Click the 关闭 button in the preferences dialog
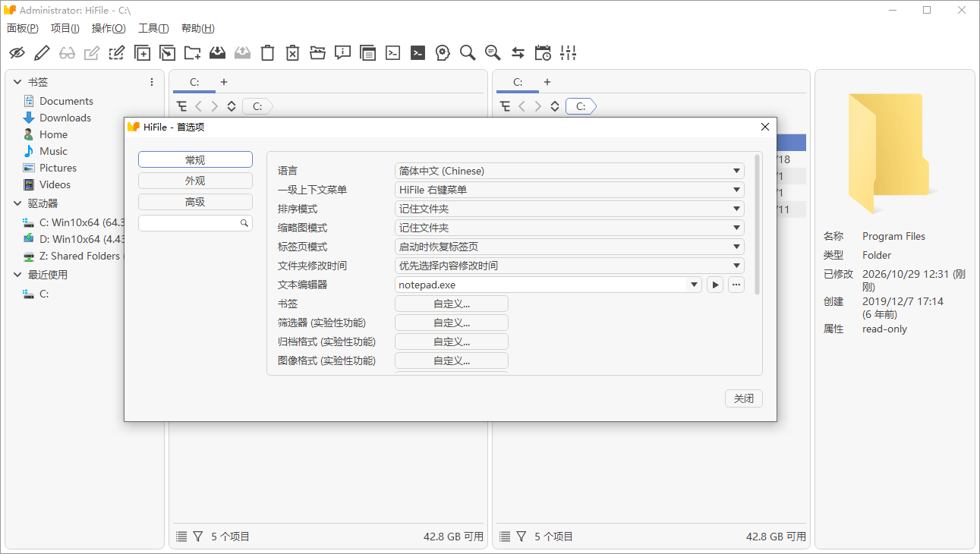The image size is (980, 554). 744,398
